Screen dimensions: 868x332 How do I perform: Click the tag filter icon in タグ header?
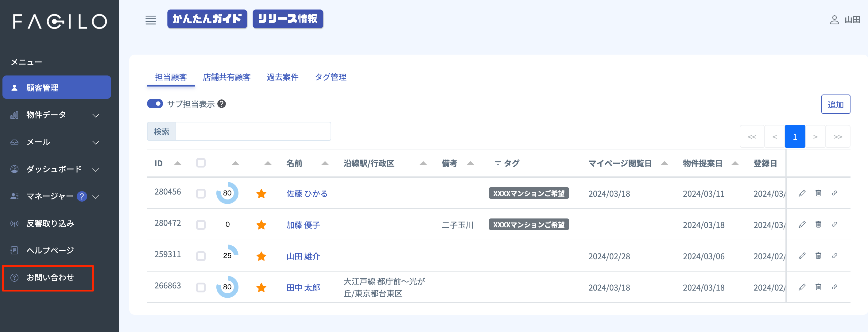pos(497,163)
